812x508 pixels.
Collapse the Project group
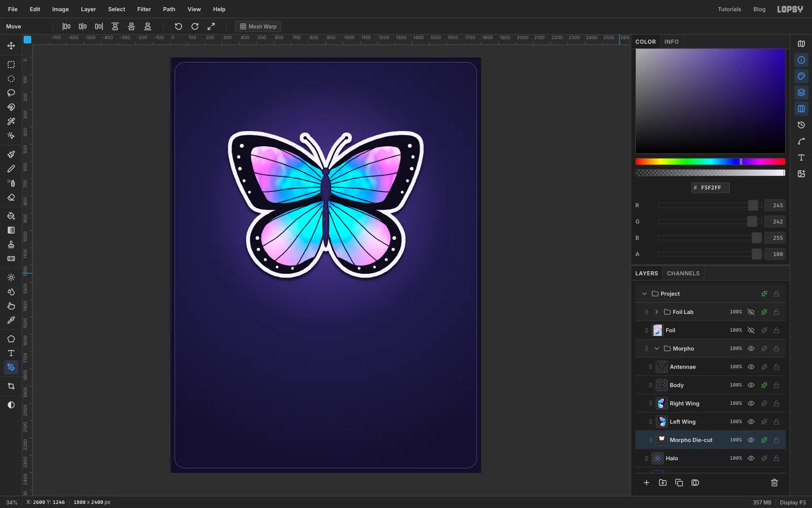pyautogui.click(x=645, y=294)
